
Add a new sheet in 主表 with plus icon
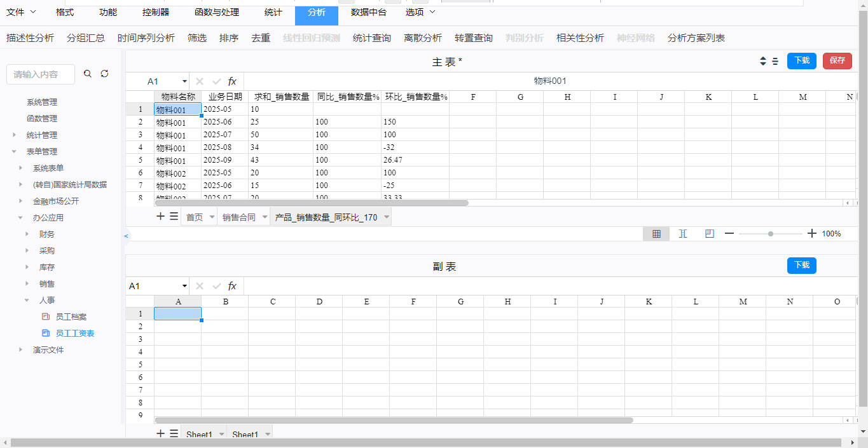(160, 217)
